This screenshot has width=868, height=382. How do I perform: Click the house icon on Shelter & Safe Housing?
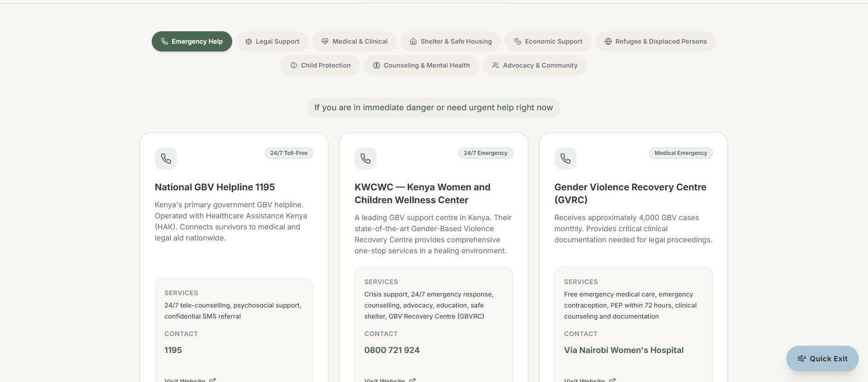coord(413,41)
